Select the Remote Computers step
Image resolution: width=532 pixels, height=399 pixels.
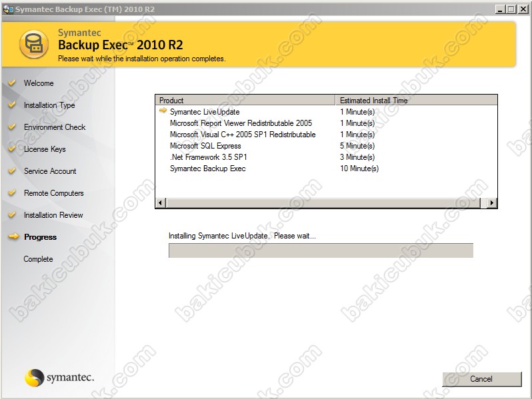point(54,193)
